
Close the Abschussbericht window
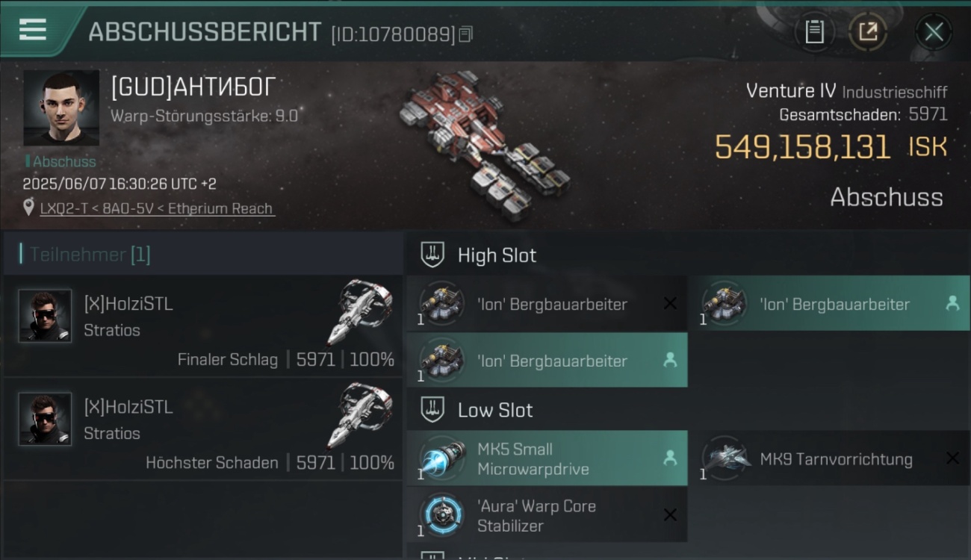click(x=934, y=32)
